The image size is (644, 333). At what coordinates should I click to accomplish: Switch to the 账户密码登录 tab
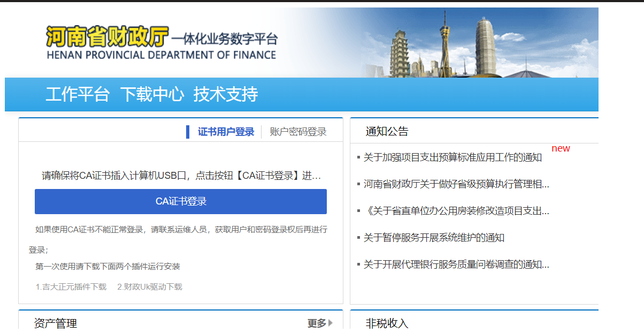tap(298, 132)
